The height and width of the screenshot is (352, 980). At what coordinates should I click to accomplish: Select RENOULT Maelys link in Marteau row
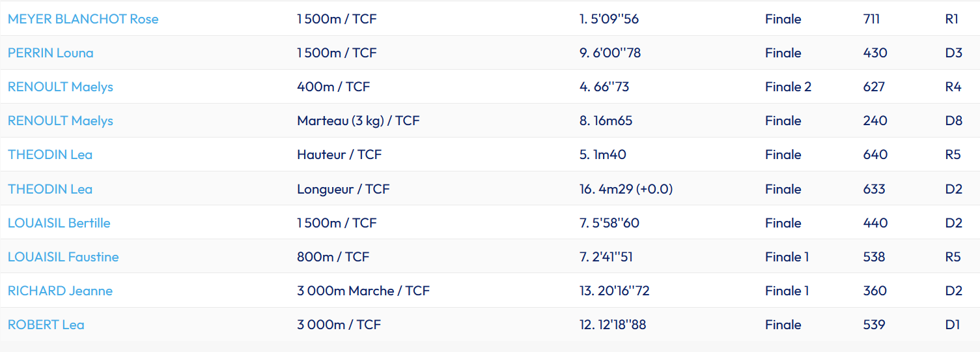(60, 121)
